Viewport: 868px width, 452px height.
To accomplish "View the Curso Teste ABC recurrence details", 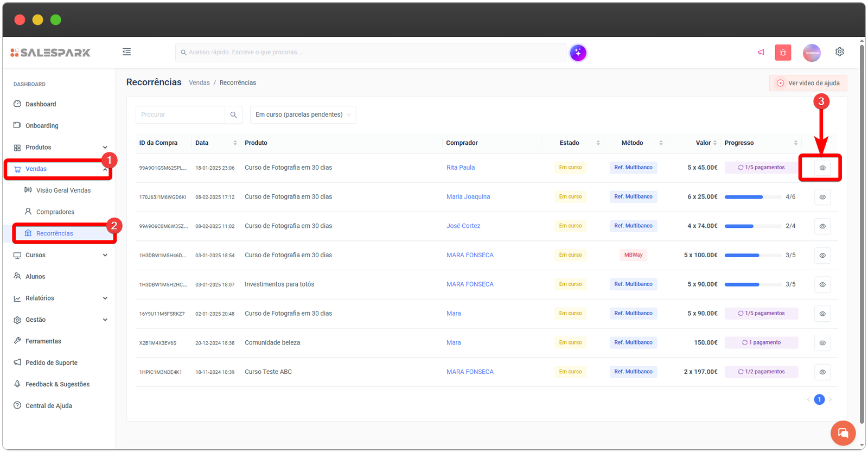I will coord(822,372).
